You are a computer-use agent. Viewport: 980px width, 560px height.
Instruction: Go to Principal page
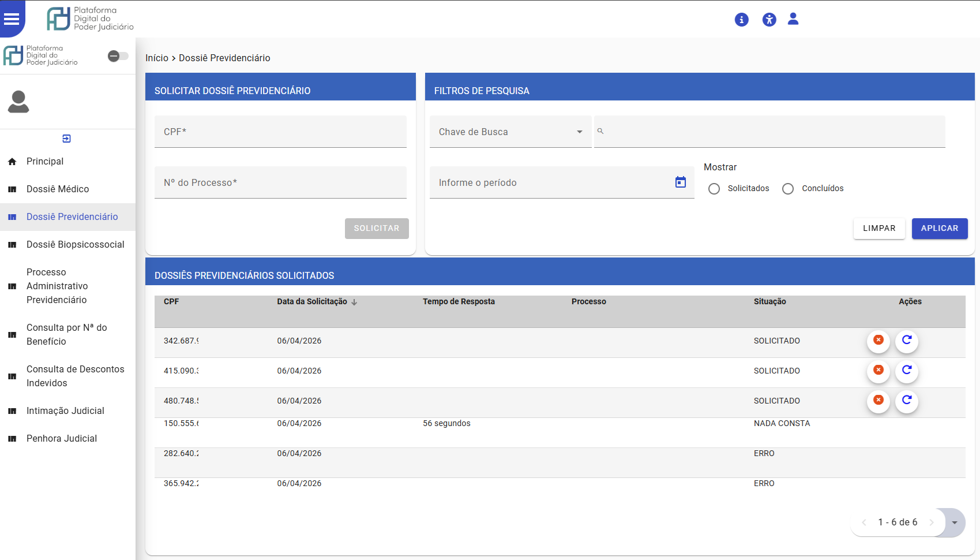coord(67,162)
